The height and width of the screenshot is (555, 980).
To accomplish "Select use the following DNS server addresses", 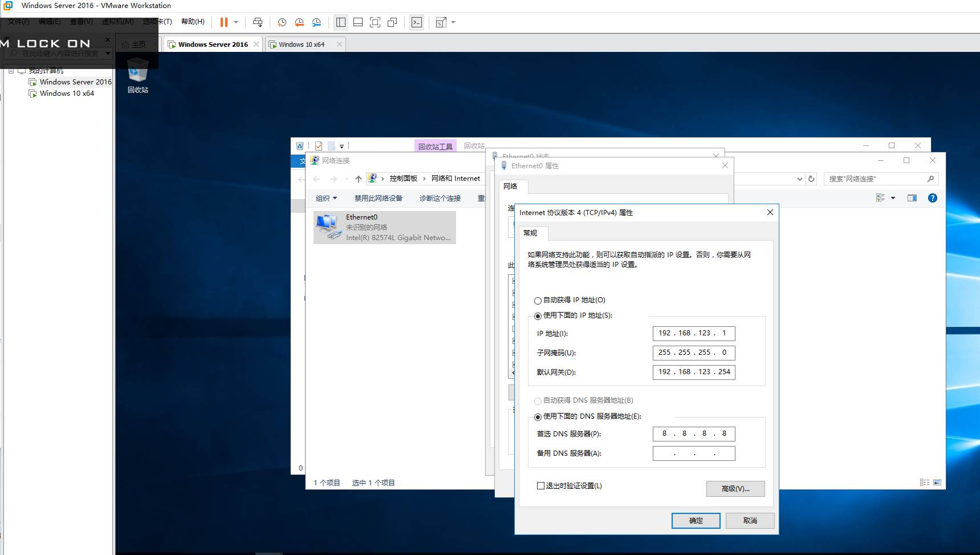I will pyautogui.click(x=538, y=417).
